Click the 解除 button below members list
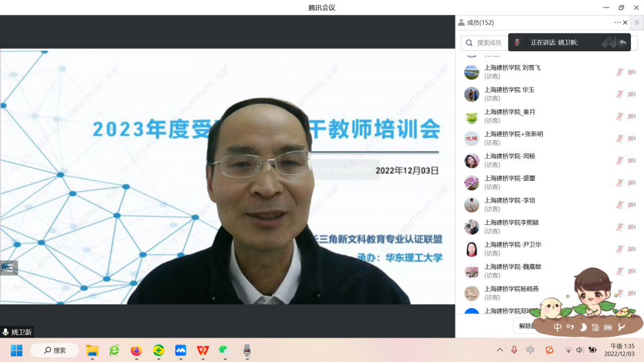This screenshot has height=362, width=644. (x=526, y=326)
